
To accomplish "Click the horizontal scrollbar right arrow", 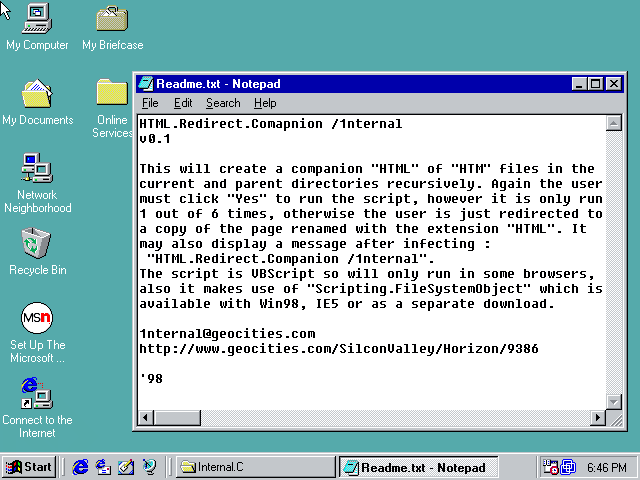I will [x=598, y=418].
